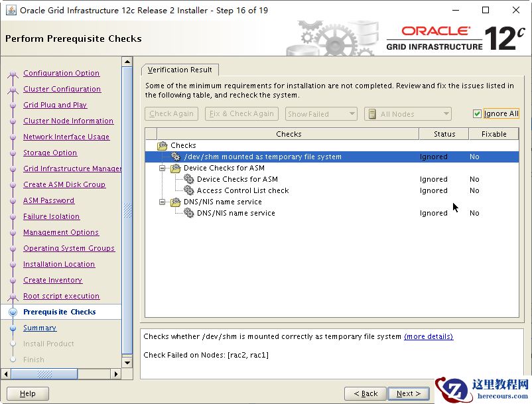The width and height of the screenshot is (532, 404).
Task: Click the Check Failed on Nodes text
Action: pos(206,355)
